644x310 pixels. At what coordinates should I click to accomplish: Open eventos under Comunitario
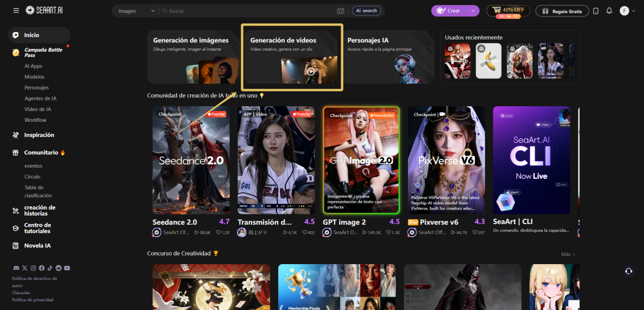[33, 166]
